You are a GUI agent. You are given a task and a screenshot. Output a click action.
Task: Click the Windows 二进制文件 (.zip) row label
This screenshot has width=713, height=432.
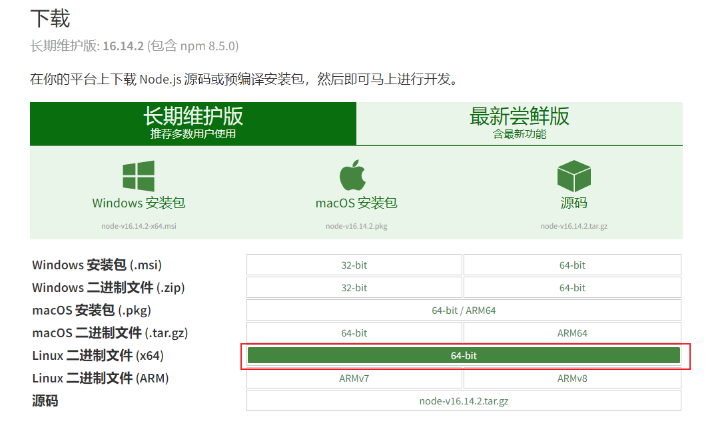108,288
